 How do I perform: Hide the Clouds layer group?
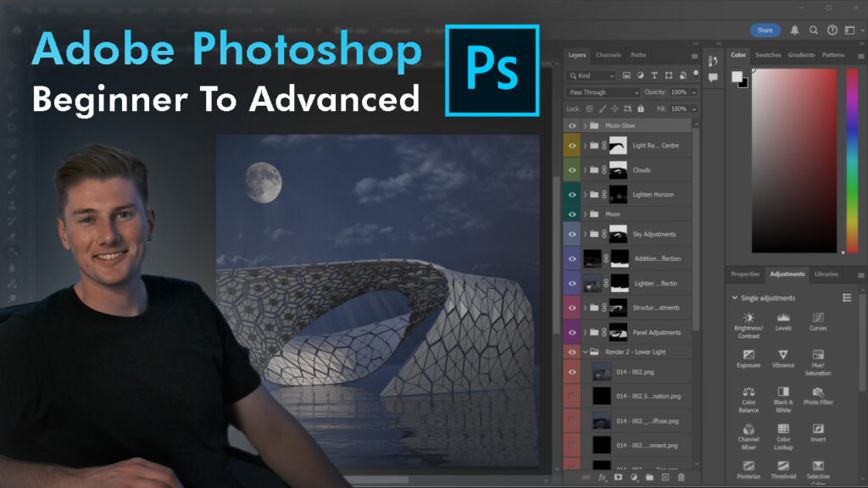(x=572, y=169)
